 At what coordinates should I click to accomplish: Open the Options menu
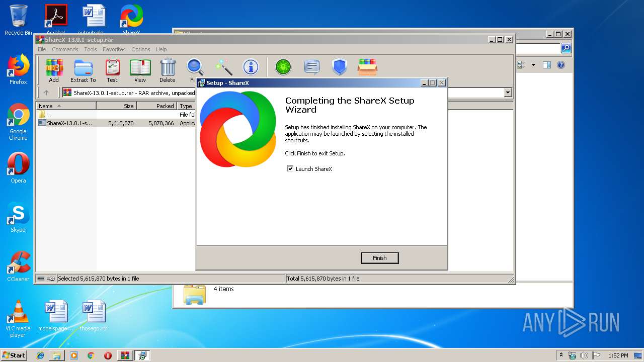tap(141, 49)
